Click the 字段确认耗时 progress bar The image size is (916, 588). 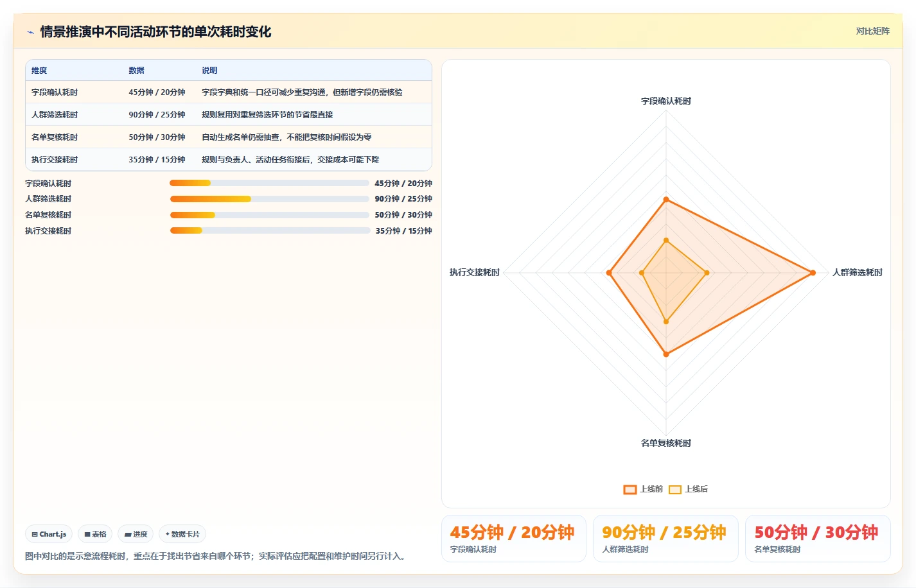point(269,183)
